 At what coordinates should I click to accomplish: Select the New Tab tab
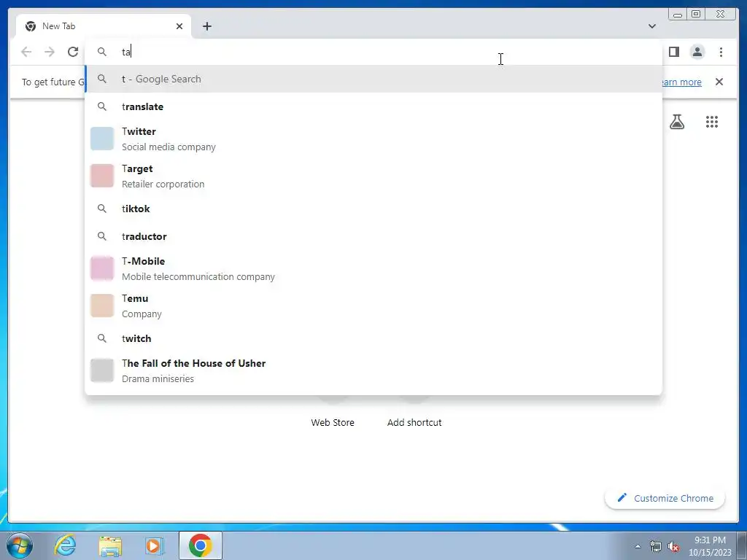click(x=104, y=26)
